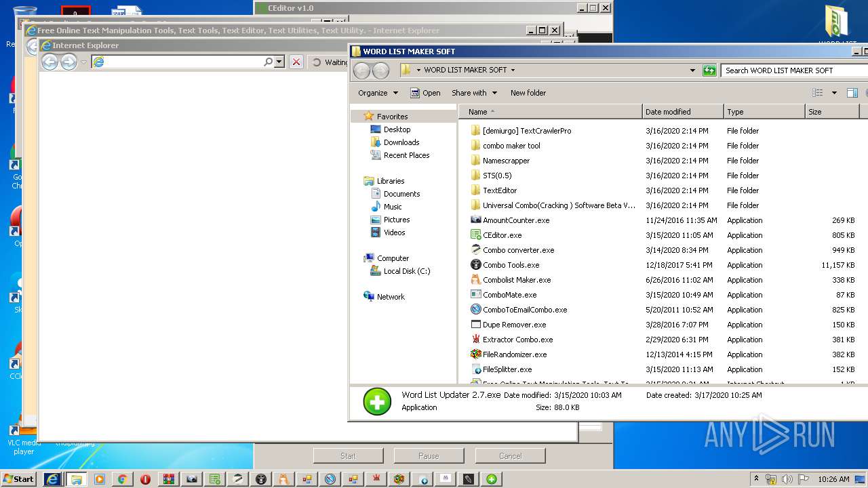The image size is (868, 488).
Task: Click New folder in toolbar
Action: pos(528,93)
